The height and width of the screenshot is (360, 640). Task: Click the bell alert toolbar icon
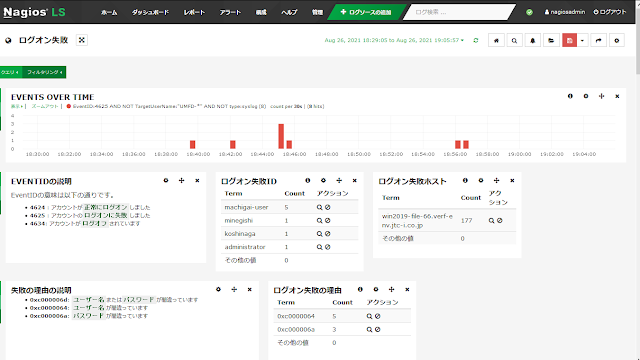point(533,40)
